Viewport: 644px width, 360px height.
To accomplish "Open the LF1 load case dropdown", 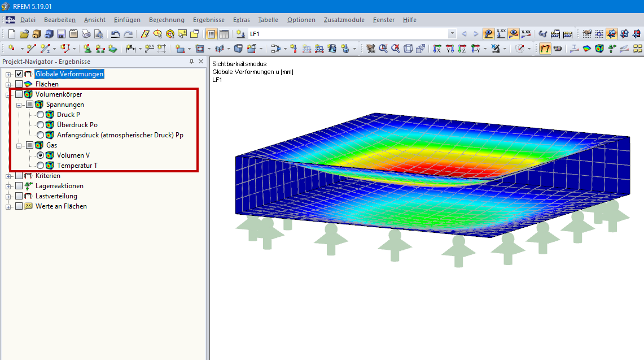I will coord(452,34).
